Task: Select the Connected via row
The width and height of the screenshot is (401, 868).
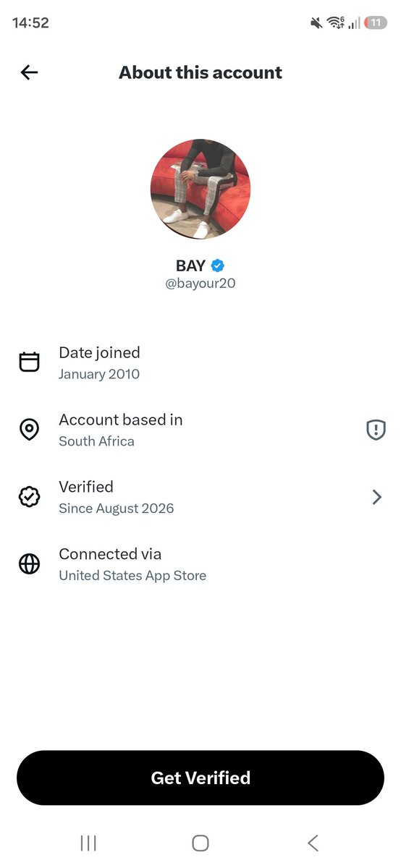Action: pos(200,564)
